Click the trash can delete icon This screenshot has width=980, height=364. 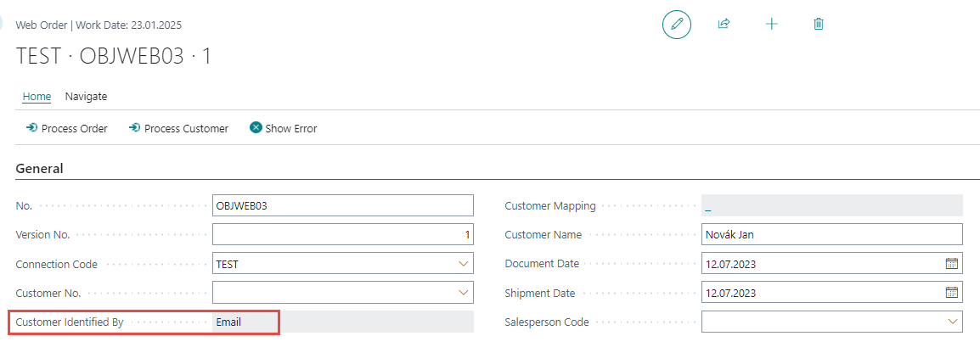[x=819, y=25]
